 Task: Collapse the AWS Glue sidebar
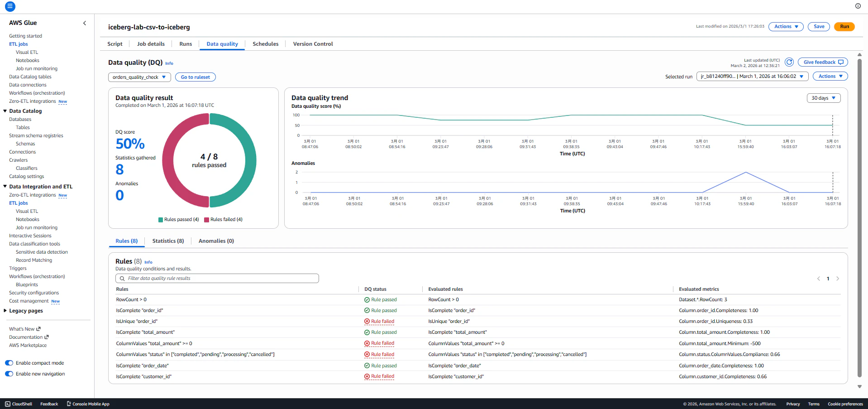[84, 23]
